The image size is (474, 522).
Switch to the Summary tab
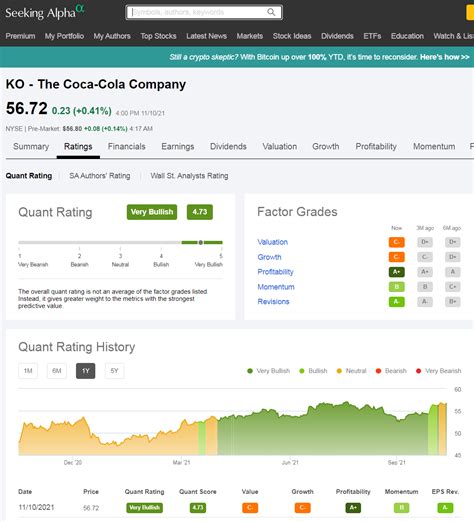tap(31, 146)
